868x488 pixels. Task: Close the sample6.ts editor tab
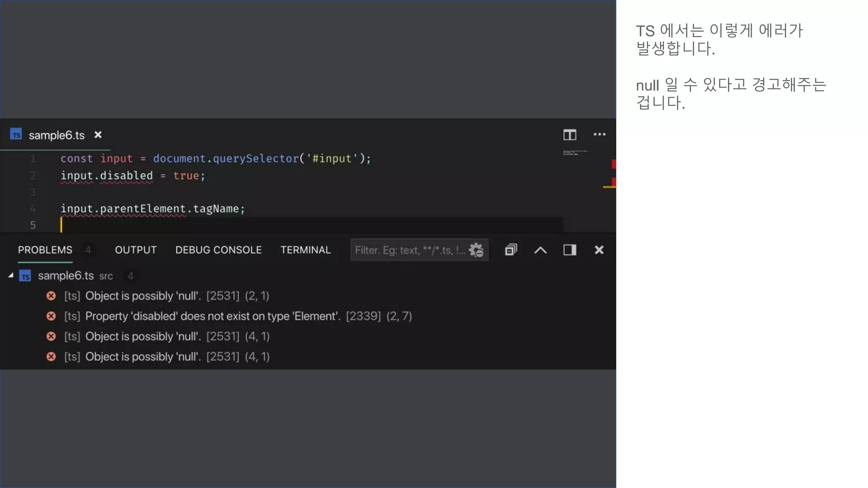click(x=98, y=135)
